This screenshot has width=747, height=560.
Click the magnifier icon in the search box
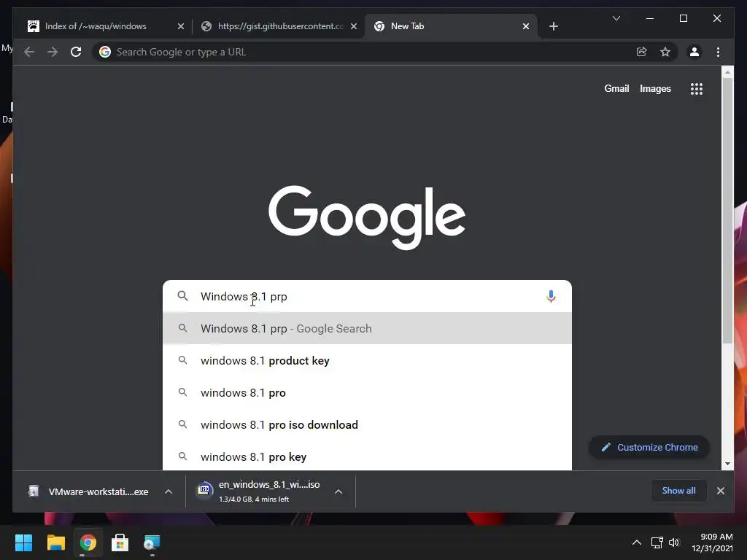point(182,296)
